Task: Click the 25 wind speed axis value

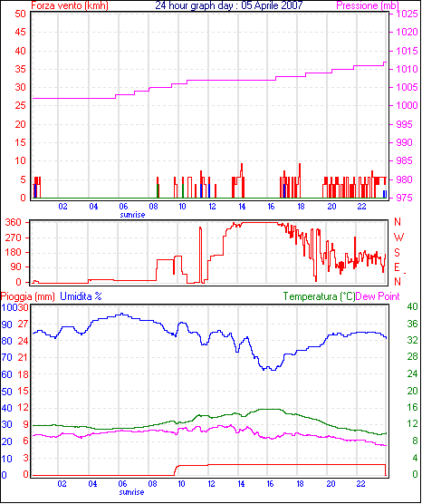Action: (20, 106)
